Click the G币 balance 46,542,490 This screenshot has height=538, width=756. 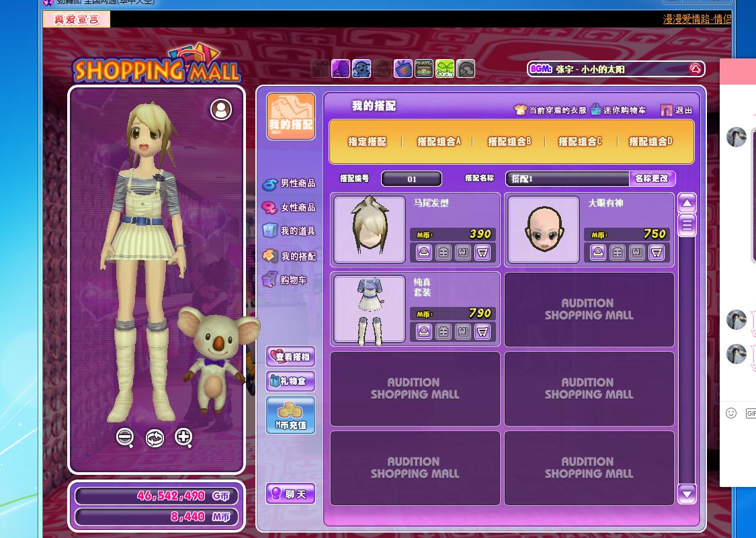coord(171,496)
